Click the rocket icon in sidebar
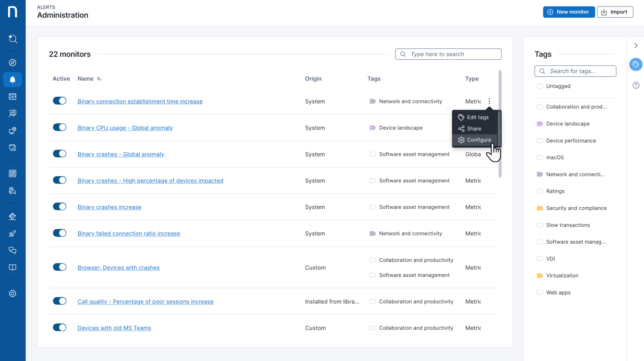 (x=12, y=234)
